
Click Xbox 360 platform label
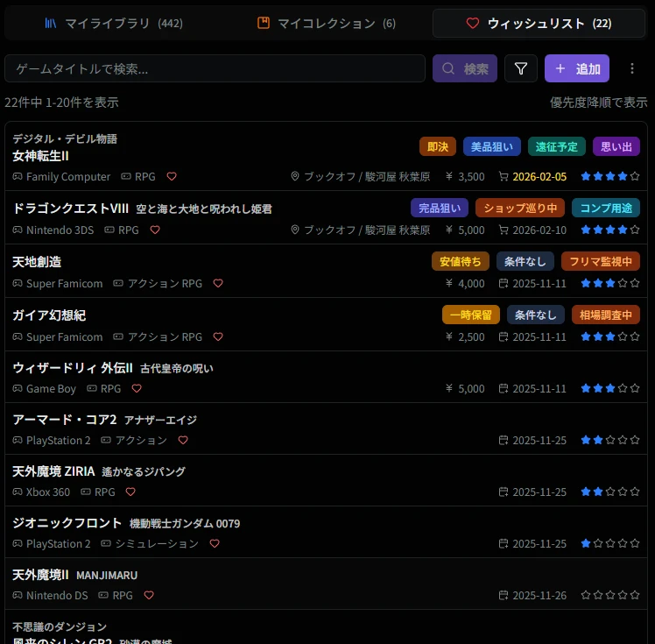tap(48, 492)
